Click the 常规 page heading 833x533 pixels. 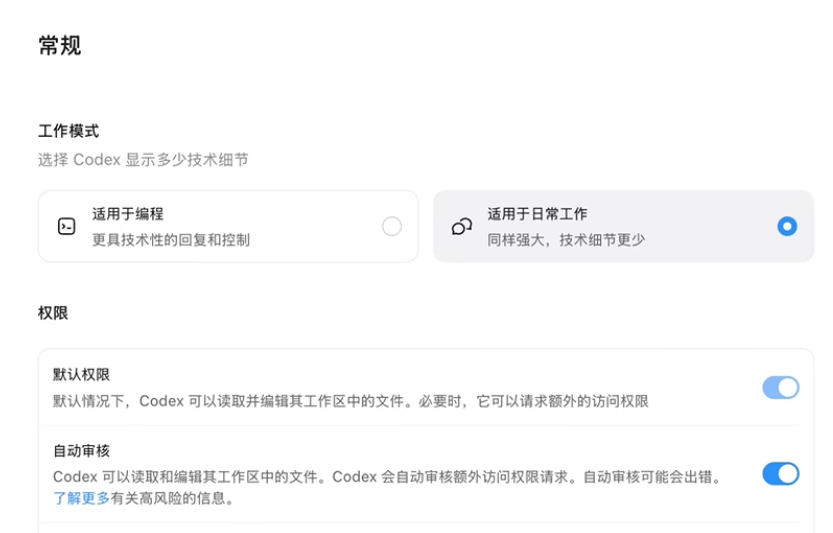click(60, 45)
